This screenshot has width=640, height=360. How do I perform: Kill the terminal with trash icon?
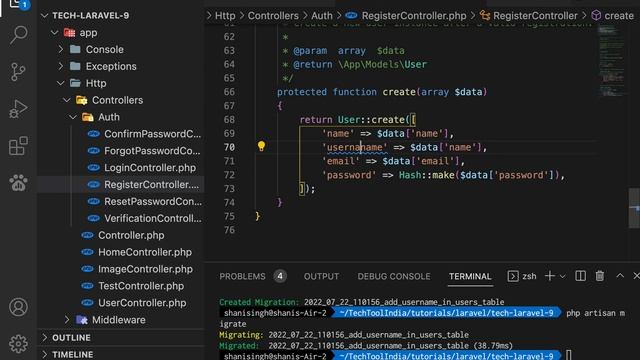coord(600,276)
